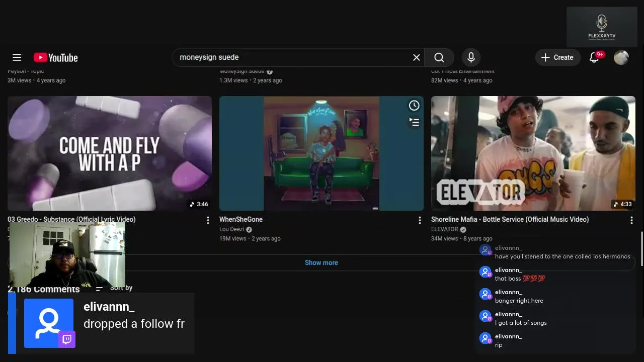Open '03 Greedo - Substance (Official Lyric Video)' title
This screenshot has width=644, height=362.
[71, 219]
